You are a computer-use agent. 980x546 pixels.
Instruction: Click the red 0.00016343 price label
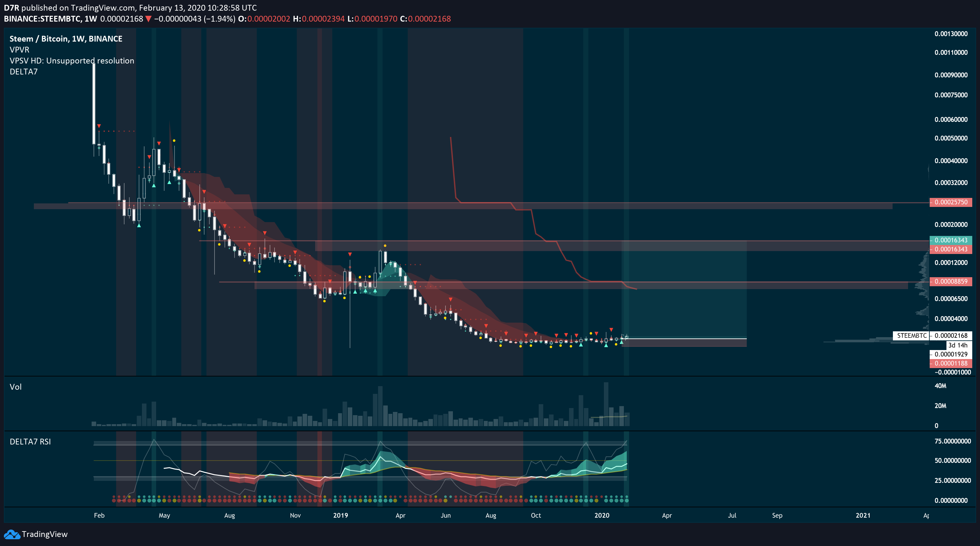(951, 249)
